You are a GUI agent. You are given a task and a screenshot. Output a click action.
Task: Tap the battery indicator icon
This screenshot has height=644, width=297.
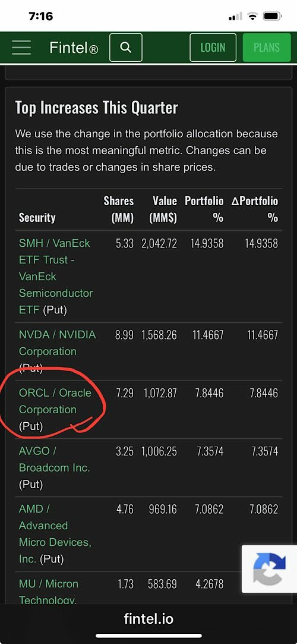pyautogui.click(x=272, y=17)
